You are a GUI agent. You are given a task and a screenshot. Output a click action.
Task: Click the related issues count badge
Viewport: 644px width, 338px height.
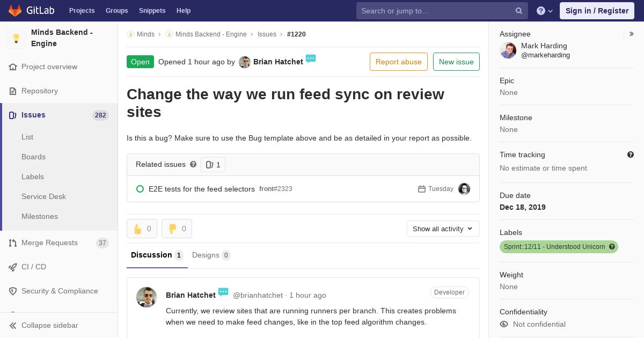213,165
